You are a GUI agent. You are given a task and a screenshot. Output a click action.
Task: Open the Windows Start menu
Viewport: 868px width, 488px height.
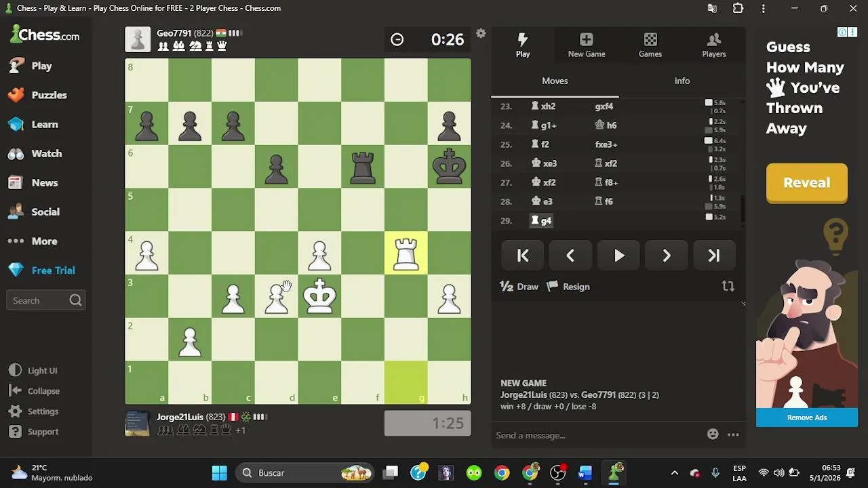tap(219, 472)
